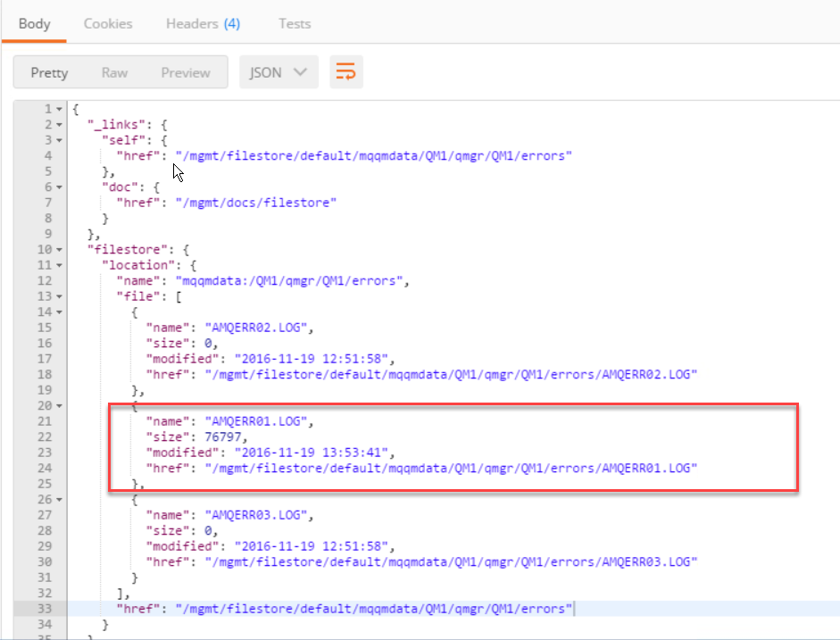Collapse the location block at line 11
840x640 pixels.
pyautogui.click(x=60, y=265)
